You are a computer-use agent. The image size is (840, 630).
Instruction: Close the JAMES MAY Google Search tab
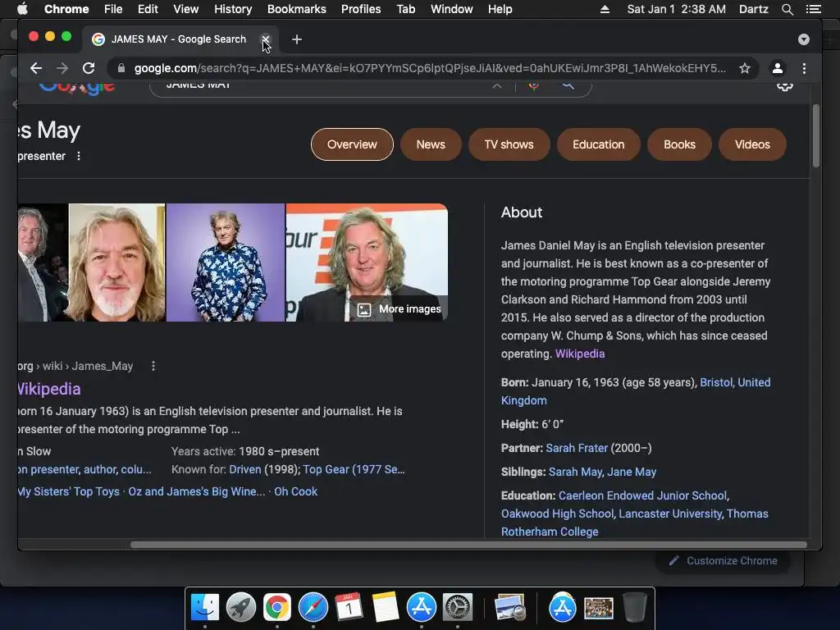tap(265, 39)
